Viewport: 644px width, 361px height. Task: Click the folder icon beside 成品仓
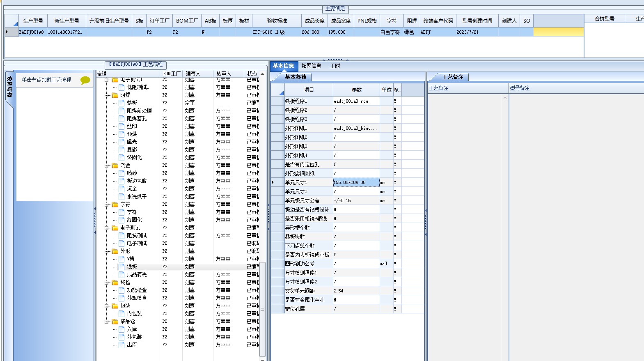click(x=115, y=322)
